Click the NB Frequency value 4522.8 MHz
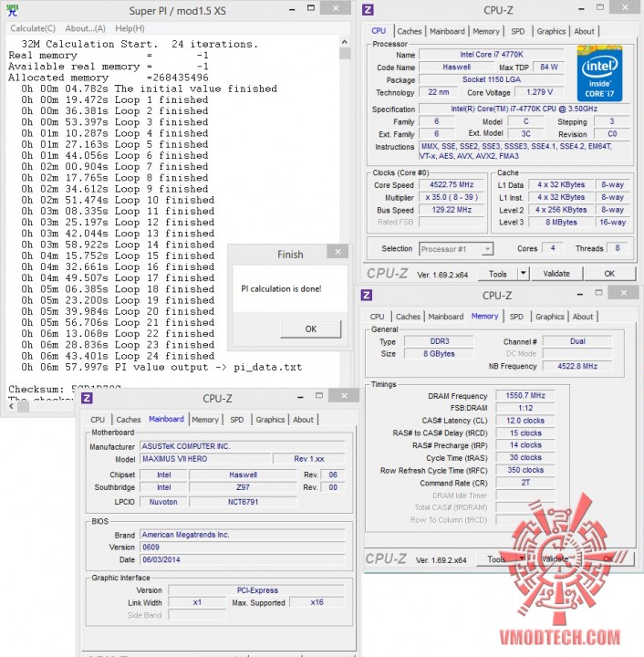The width and height of the screenshot is (644, 657). pos(577,366)
